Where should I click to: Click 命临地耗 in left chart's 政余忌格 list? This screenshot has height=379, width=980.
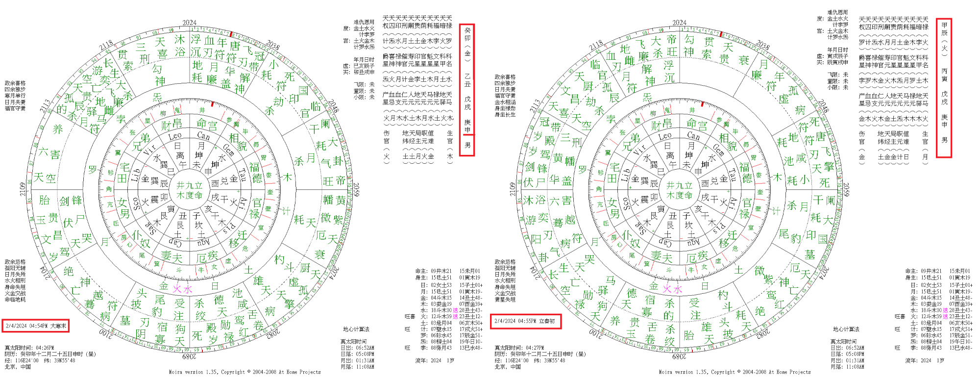15,300
